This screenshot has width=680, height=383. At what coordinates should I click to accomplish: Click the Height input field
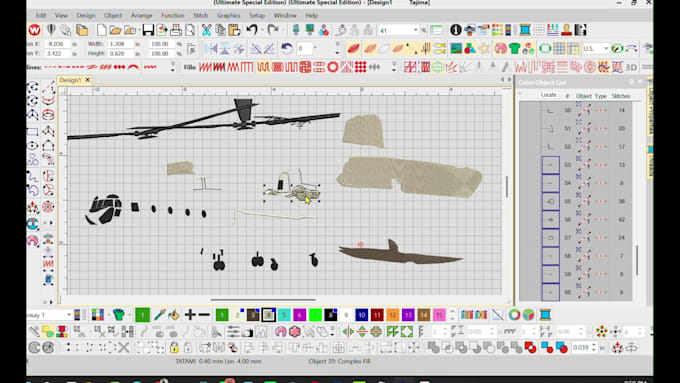120,53
